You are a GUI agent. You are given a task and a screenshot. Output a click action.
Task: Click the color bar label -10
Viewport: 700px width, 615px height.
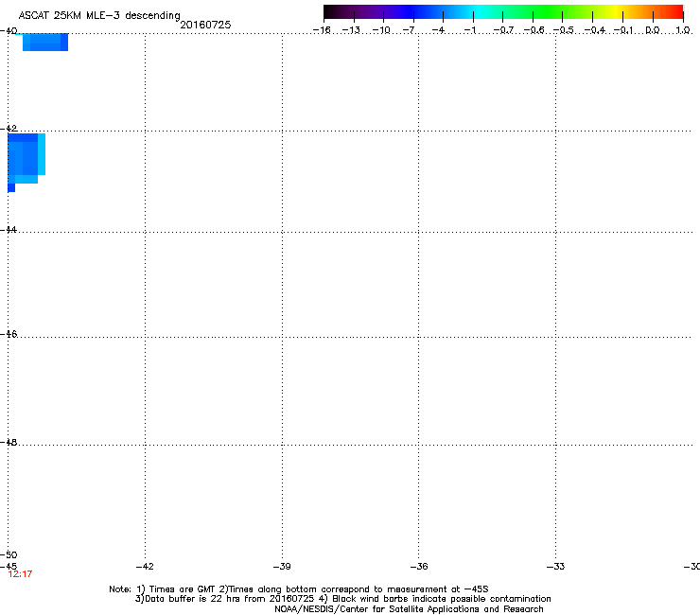tap(381, 30)
